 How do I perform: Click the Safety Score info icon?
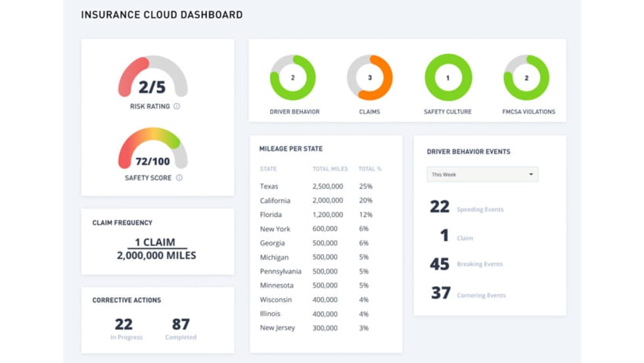[179, 178]
